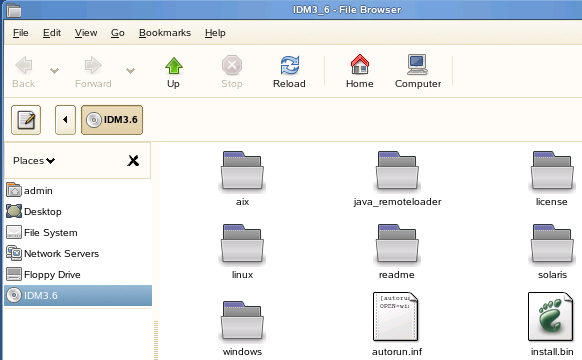This screenshot has width=582, height=360.
Task: Open the Bookmarks menu
Action: coord(165,33)
